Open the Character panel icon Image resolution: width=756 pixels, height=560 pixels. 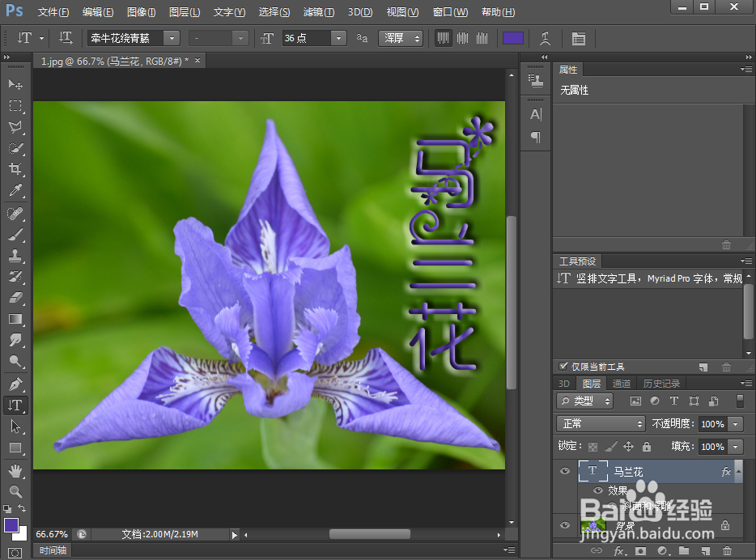(x=536, y=115)
